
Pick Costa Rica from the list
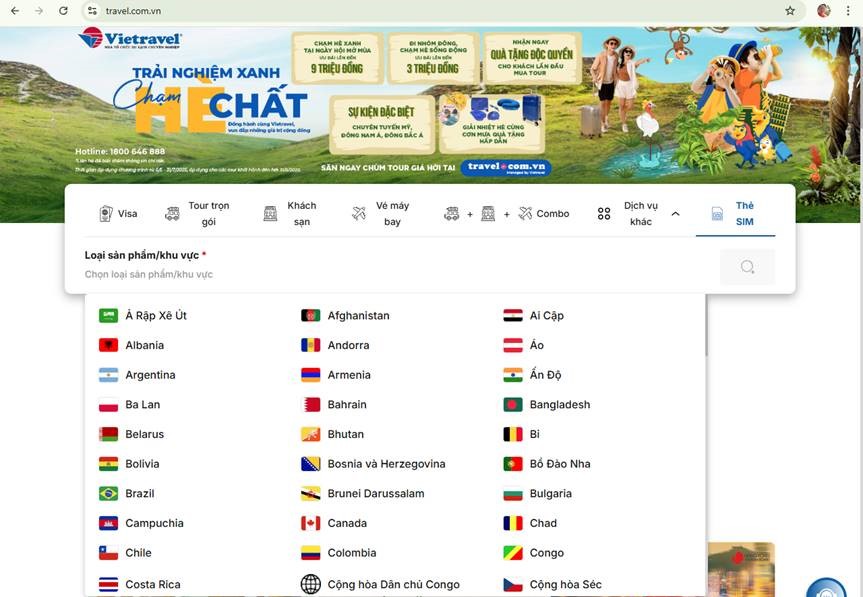tap(140, 584)
